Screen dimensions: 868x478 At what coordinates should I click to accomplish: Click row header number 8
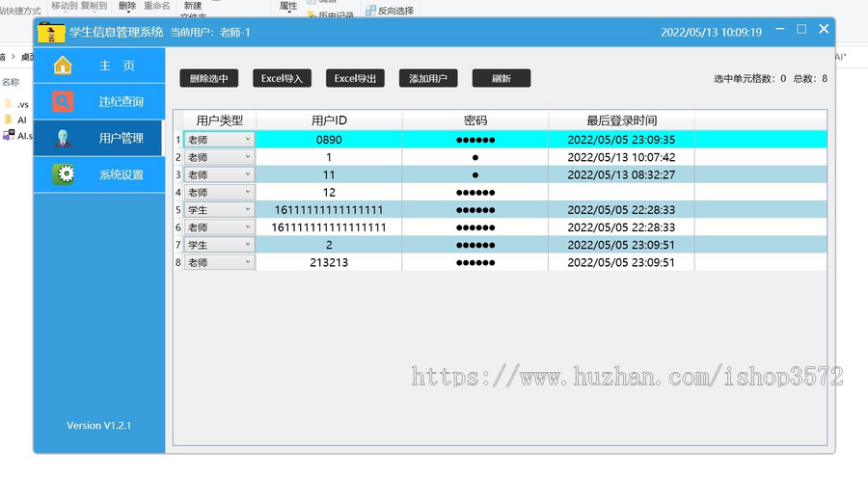pyautogui.click(x=178, y=262)
